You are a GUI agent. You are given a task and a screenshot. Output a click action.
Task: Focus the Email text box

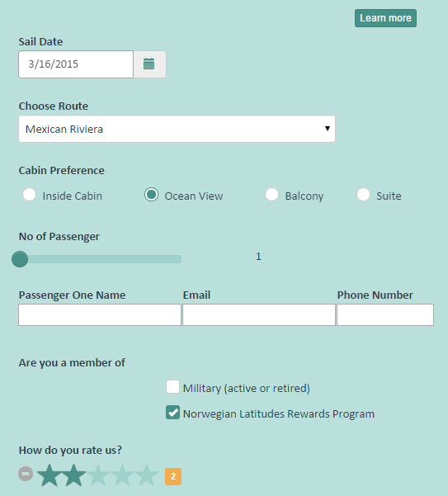click(259, 314)
